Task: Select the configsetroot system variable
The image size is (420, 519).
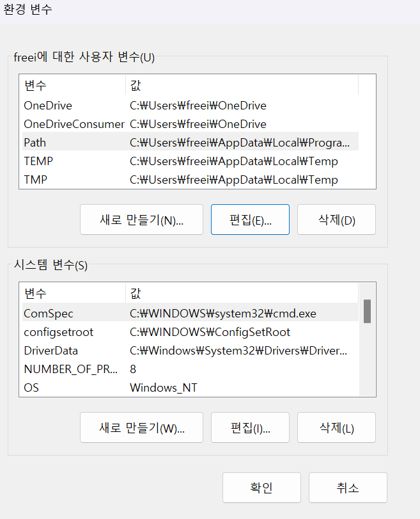Action: [191, 332]
